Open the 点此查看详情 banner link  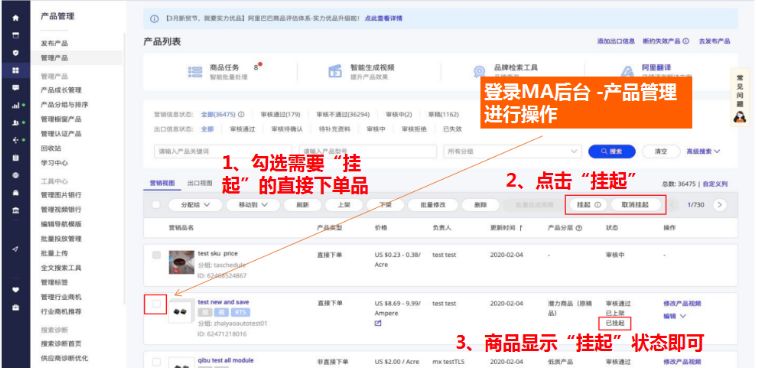(x=383, y=18)
